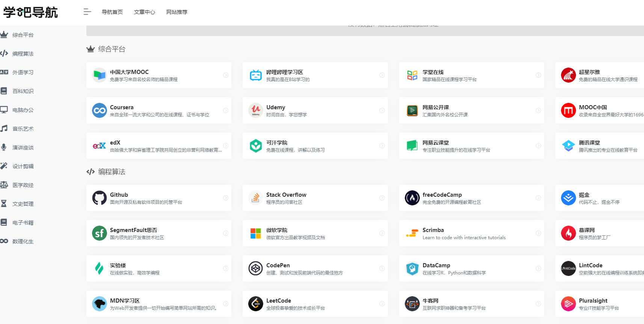Click the Udemy logo icon
This screenshot has height=324, width=644.
pyautogui.click(x=256, y=110)
